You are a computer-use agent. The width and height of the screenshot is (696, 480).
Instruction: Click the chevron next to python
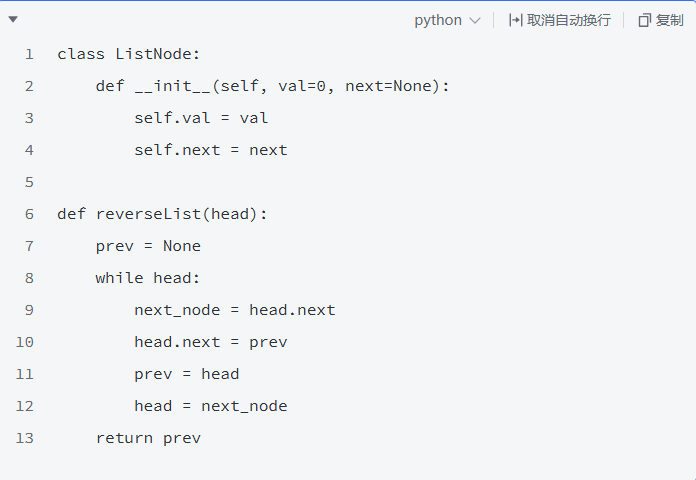pos(475,20)
